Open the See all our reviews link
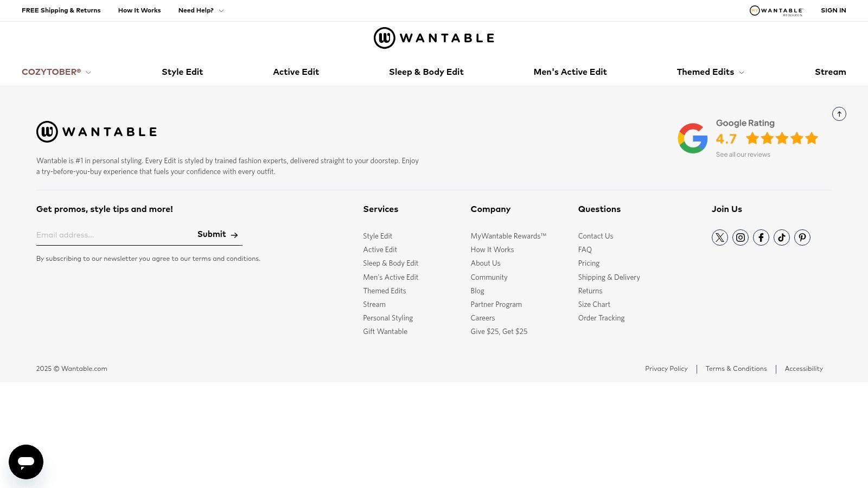 (x=743, y=154)
